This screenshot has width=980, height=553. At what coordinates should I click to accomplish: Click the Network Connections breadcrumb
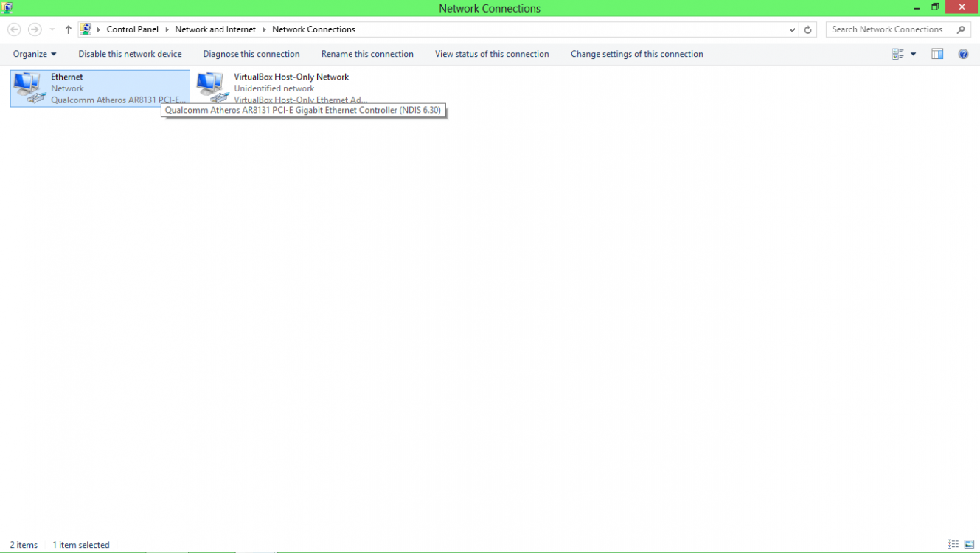coord(313,29)
